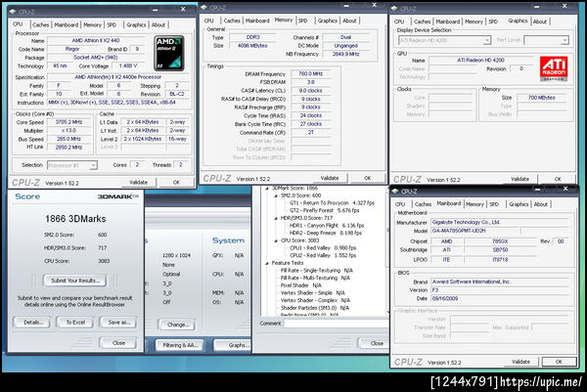
Task: Collapse the 3DMark Score: 1866 tree node
Action: click(267, 188)
